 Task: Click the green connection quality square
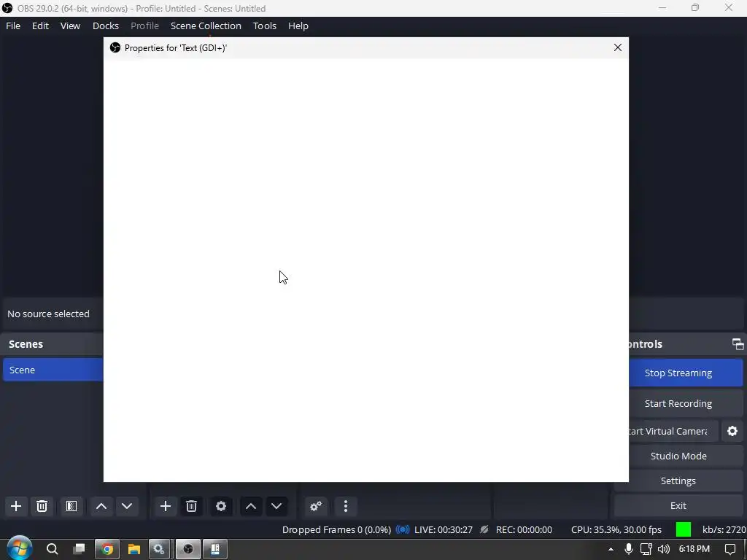683,529
